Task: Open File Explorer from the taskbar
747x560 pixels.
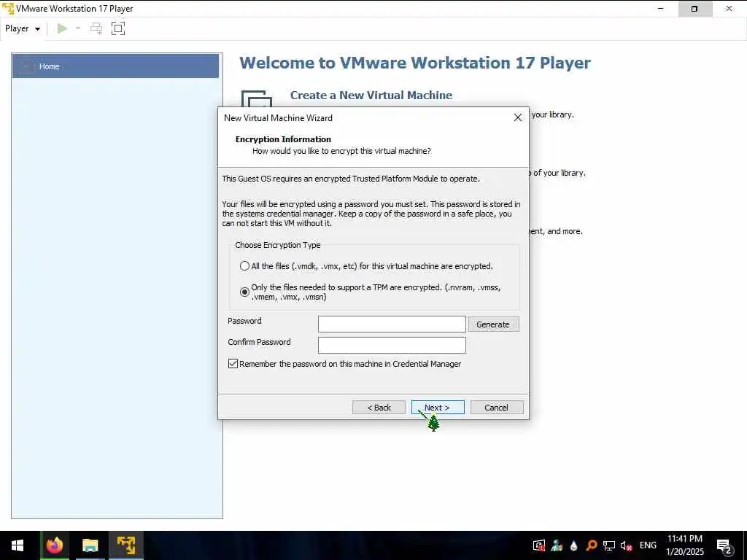Action: pyautogui.click(x=90, y=545)
